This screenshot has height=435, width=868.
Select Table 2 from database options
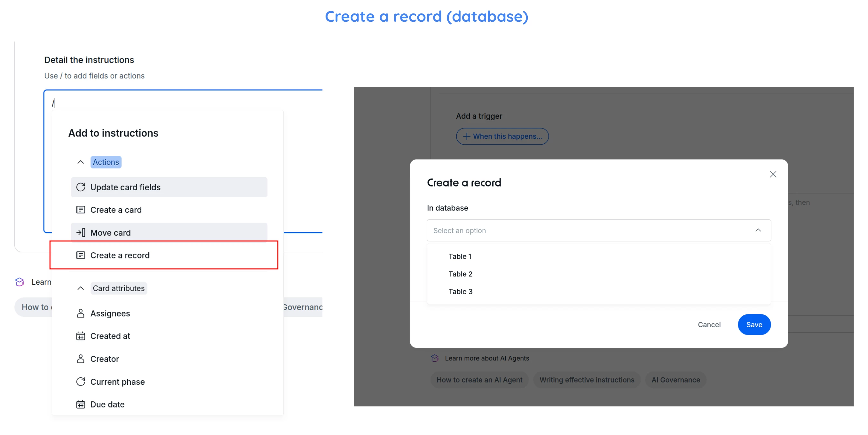coord(460,274)
